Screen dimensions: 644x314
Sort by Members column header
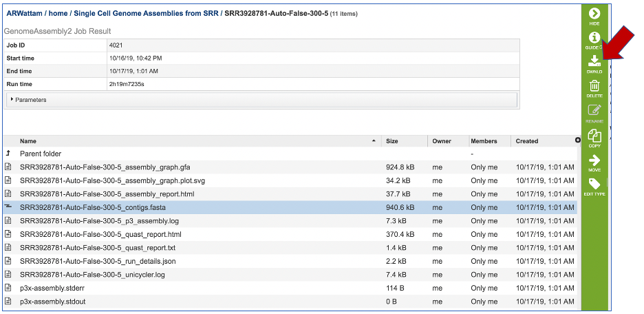(484, 141)
